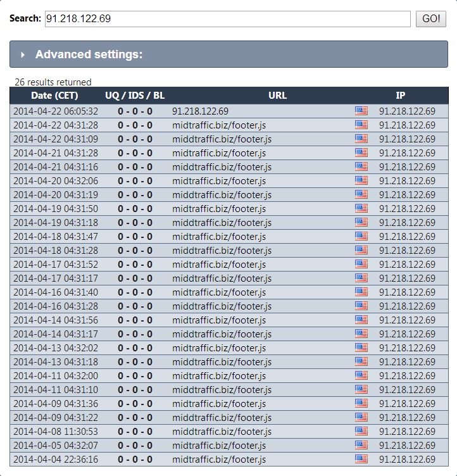
Task: Click the search field containing 91.218.122.69
Action: click(x=227, y=18)
